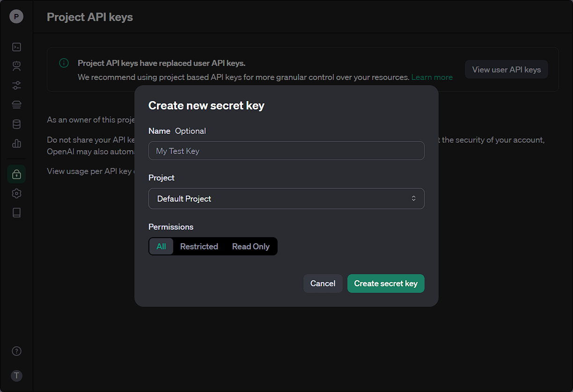Go to Fine-tuning via the sliders icon
Viewport: 573px width, 392px height.
coord(16,86)
